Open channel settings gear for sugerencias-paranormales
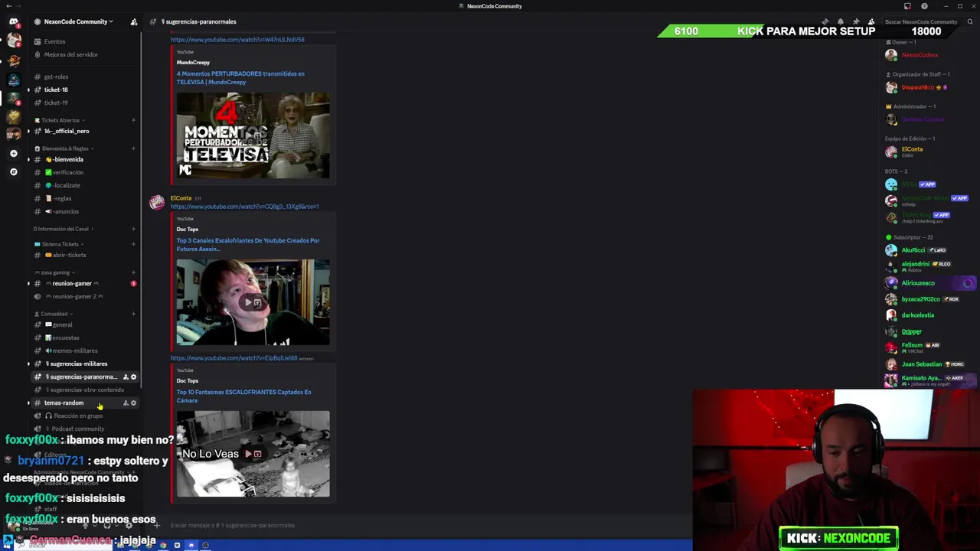The image size is (980, 551). pyautogui.click(x=133, y=377)
